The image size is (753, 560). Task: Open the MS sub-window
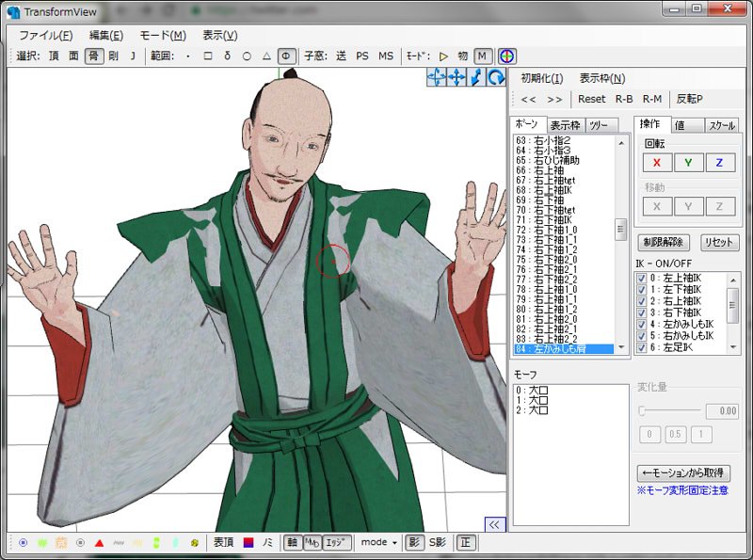(x=386, y=56)
